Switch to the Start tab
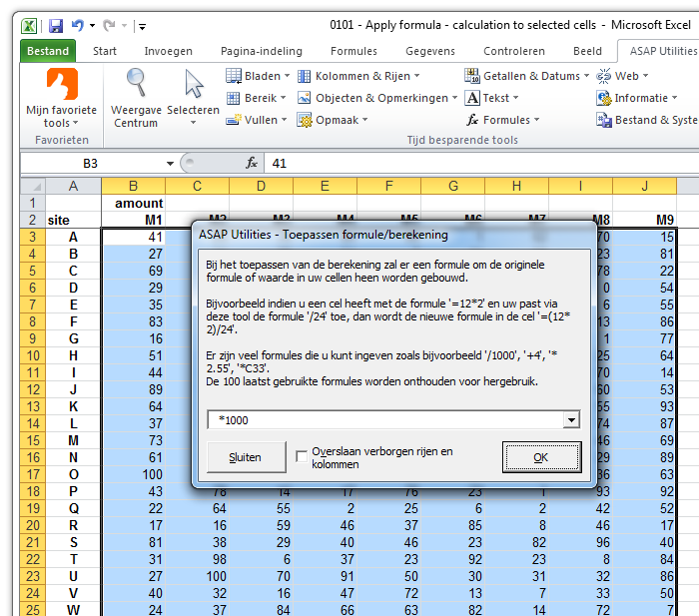 pyautogui.click(x=105, y=51)
